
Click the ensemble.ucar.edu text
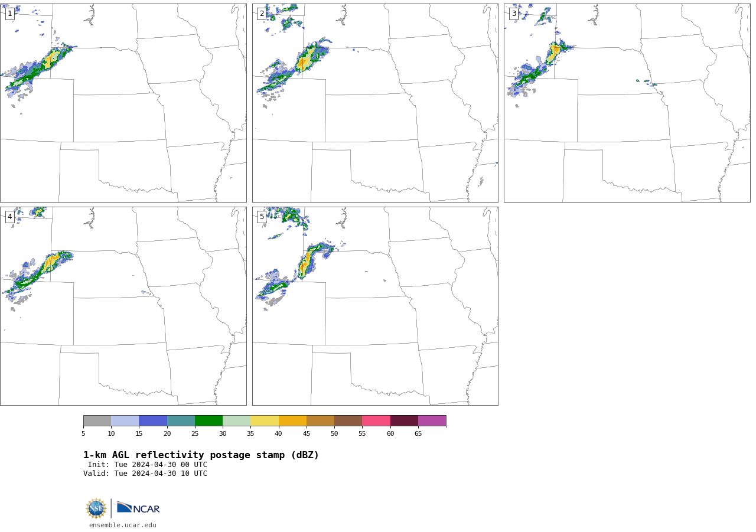coord(123,526)
